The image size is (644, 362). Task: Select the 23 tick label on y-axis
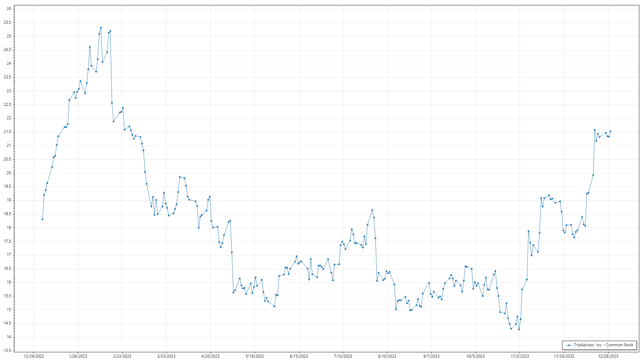pos(9,91)
